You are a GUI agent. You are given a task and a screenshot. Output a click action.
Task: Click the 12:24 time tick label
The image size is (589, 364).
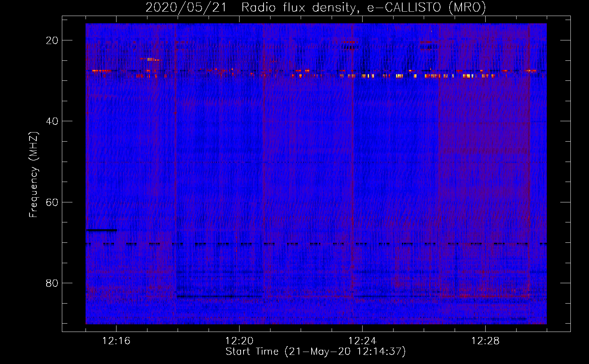[x=363, y=341]
